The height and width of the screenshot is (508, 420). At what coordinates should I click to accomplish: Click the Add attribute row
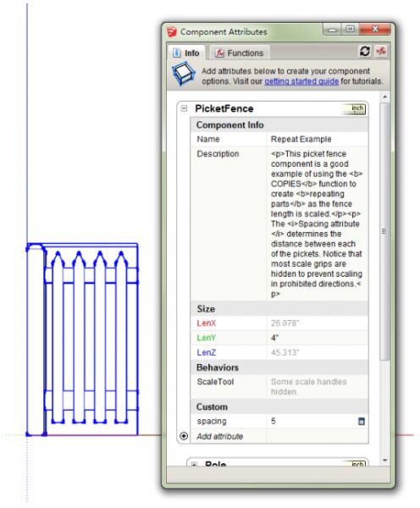(279, 436)
